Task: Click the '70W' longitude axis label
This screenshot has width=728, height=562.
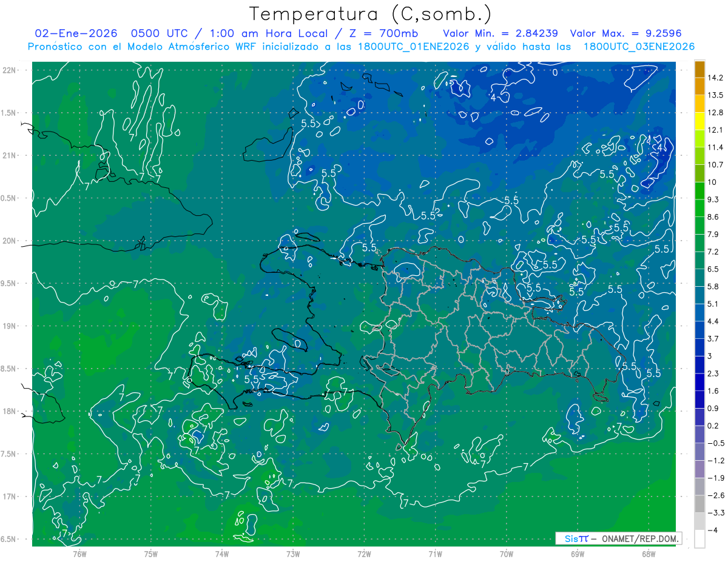Action: 507,554
